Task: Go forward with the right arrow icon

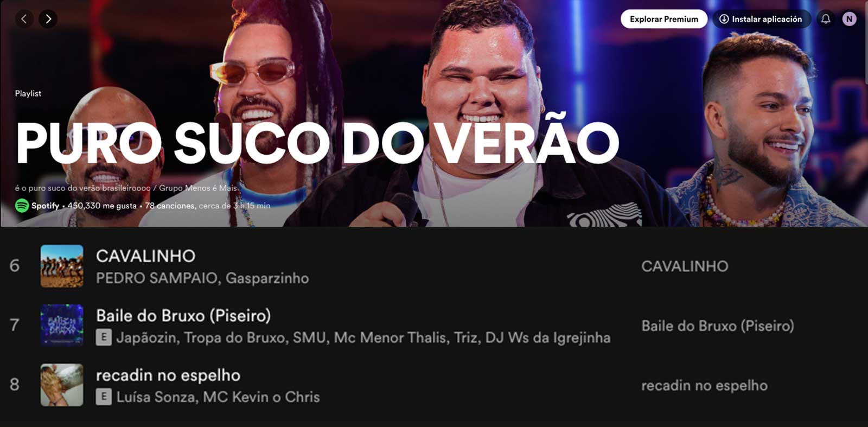Action: (x=48, y=19)
